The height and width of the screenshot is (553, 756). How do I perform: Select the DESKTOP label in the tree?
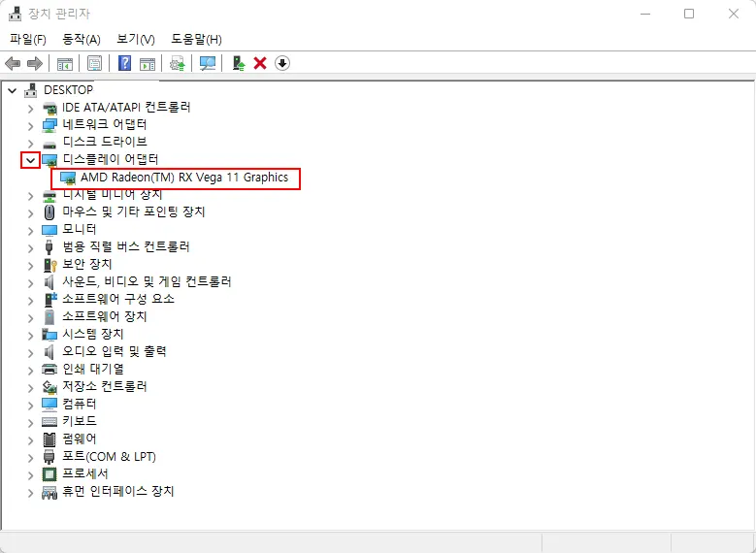click(69, 89)
